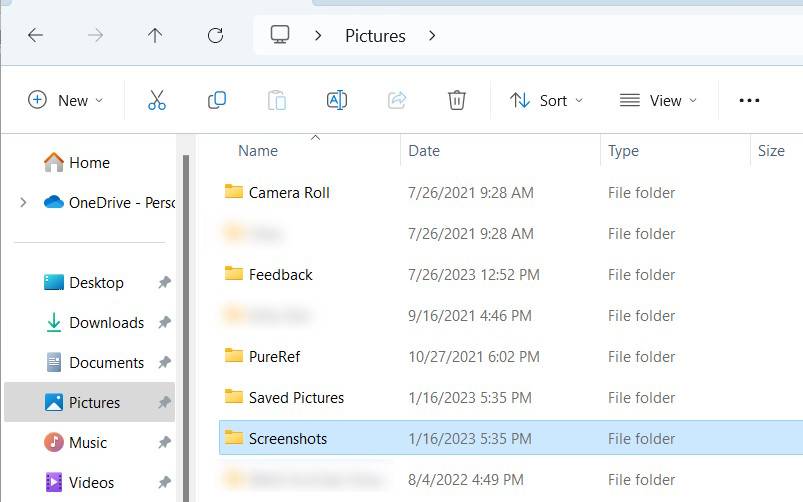Go up one folder level
This screenshot has width=803, height=502.
(x=155, y=36)
